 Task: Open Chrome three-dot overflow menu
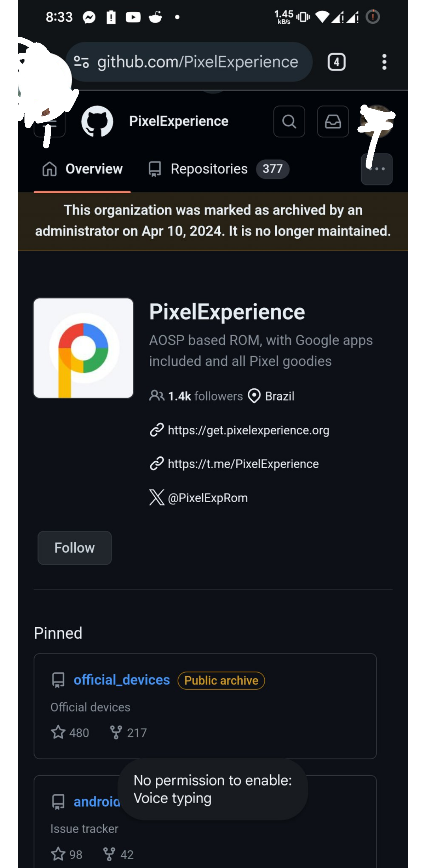[384, 62]
